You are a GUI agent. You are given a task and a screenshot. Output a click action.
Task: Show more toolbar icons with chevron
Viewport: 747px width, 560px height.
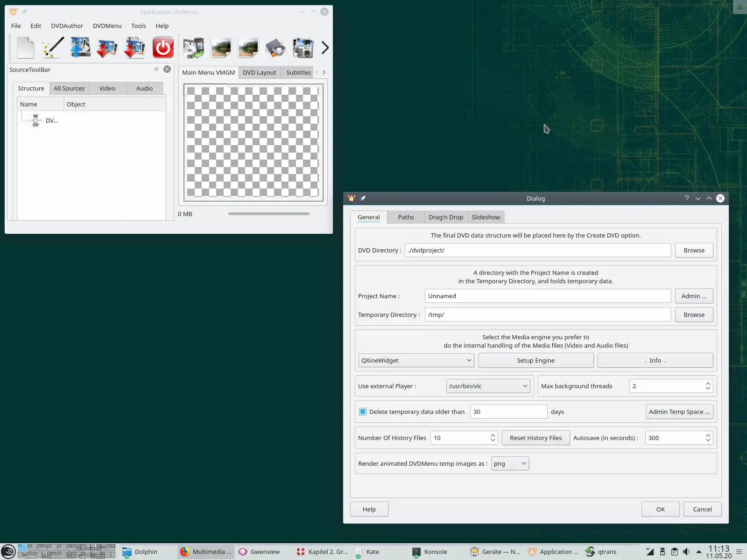pyautogui.click(x=325, y=48)
